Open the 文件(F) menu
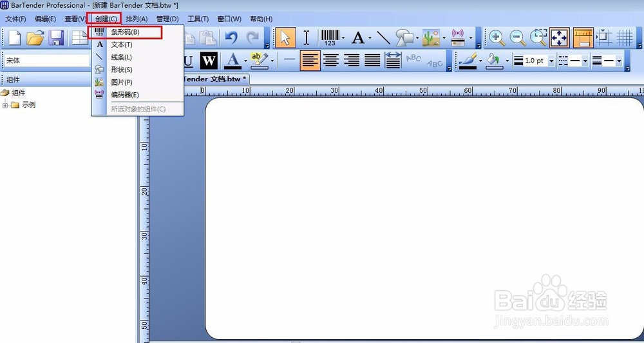The height and width of the screenshot is (343, 644). [15, 19]
